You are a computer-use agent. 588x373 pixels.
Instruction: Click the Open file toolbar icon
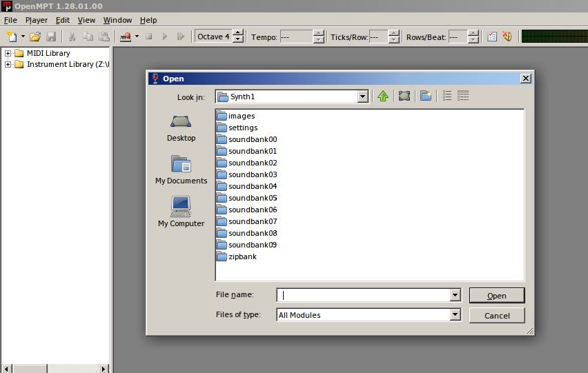point(35,37)
